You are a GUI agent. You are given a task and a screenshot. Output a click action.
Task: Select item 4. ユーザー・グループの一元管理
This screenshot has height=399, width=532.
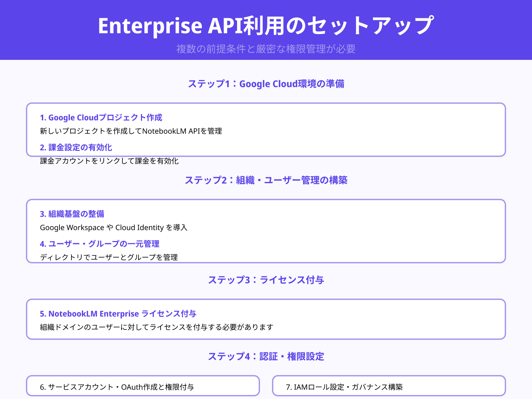point(100,244)
